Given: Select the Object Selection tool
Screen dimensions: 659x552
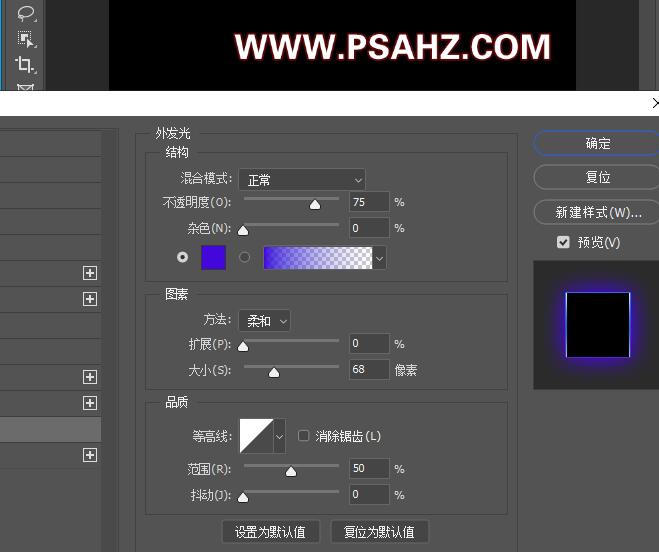Looking at the screenshot, I should (x=26, y=39).
